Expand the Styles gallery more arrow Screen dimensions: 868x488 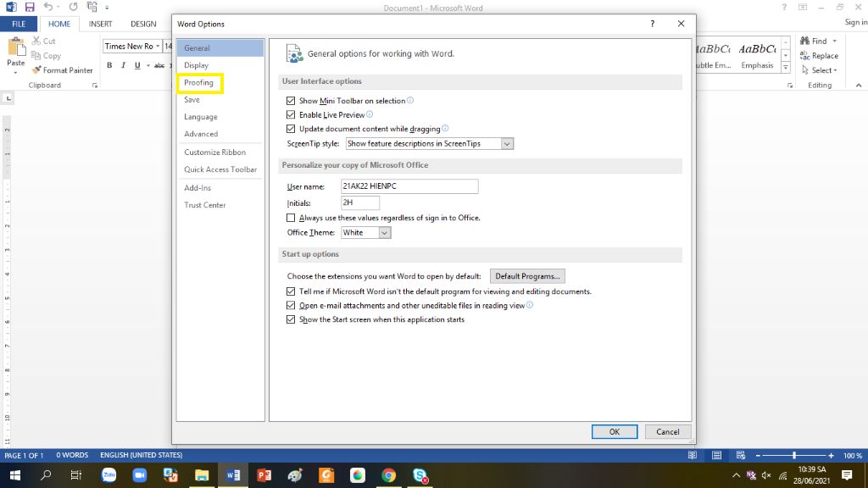pyautogui.click(x=786, y=68)
